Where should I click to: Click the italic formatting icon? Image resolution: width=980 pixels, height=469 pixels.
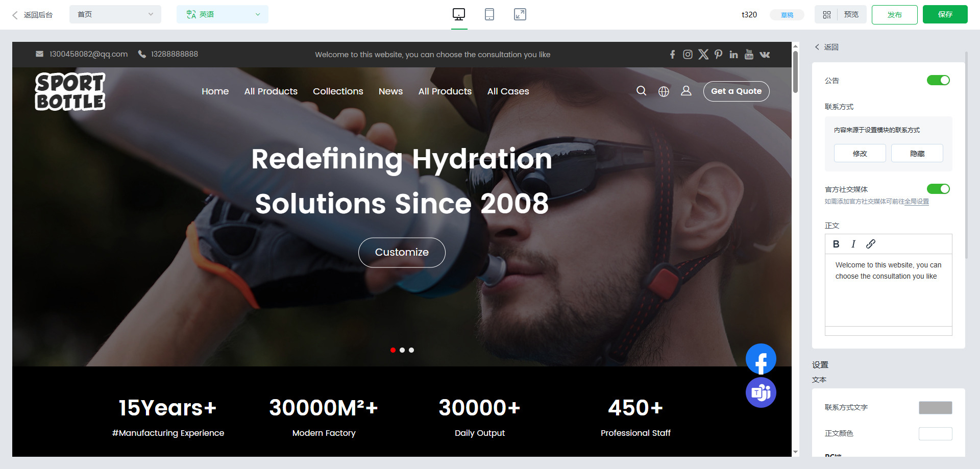click(853, 244)
